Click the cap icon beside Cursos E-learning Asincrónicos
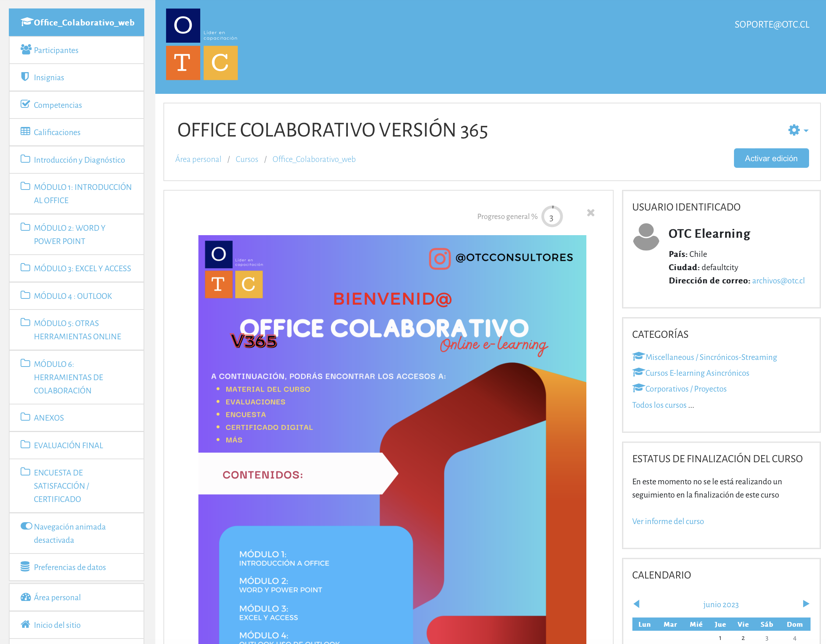Image resolution: width=826 pixels, height=644 pixels. pos(638,372)
